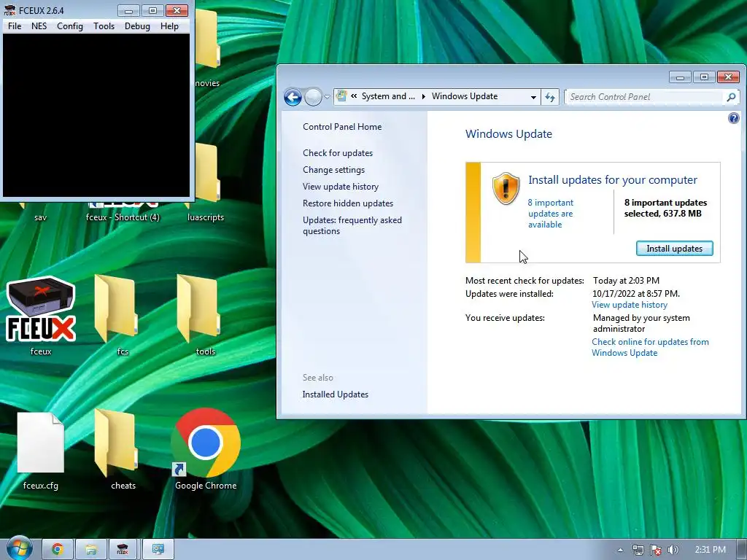Screen dimensions: 747x560
Task: Select the fceux desktop icon
Action: coord(41,315)
